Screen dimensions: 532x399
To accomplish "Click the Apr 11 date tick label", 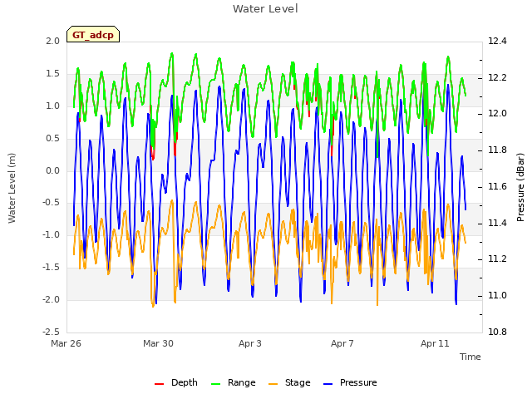I will click(x=435, y=343).
